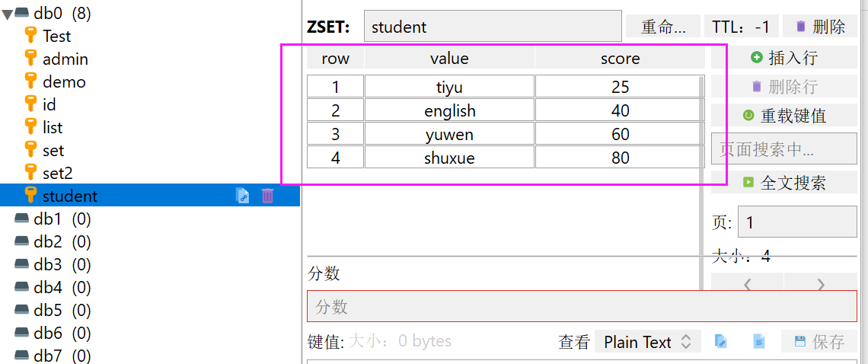Click the 保存 save button

coord(819,342)
